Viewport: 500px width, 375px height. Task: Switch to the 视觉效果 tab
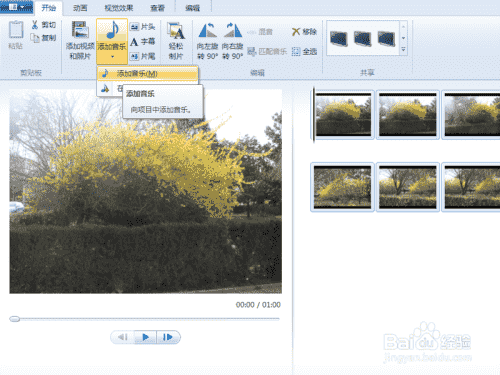pos(119,8)
